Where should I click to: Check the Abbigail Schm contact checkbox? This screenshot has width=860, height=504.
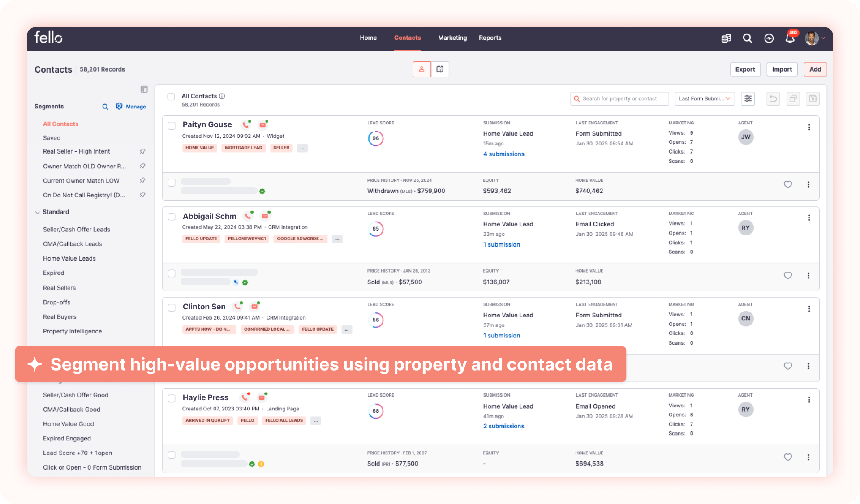click(172, 217)
